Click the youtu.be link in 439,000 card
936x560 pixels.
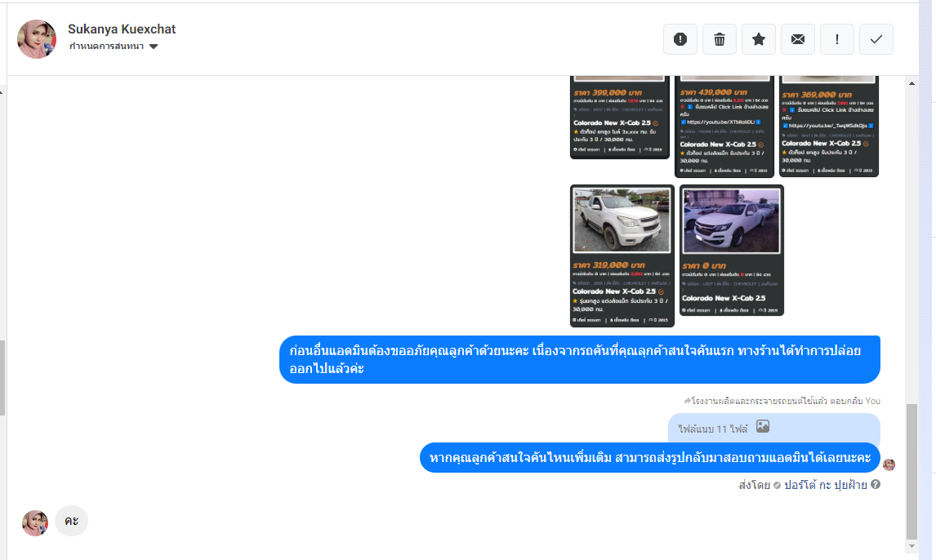pos(721,122)
